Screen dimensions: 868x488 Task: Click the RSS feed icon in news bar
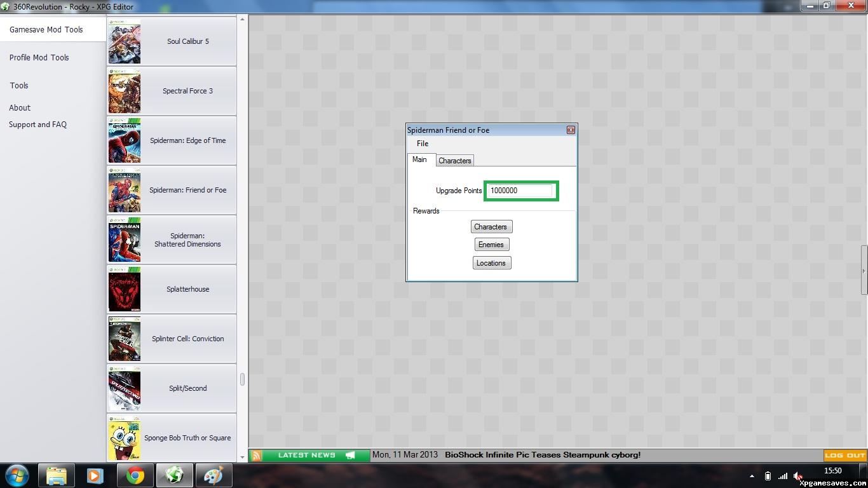[x=256, y=455]
